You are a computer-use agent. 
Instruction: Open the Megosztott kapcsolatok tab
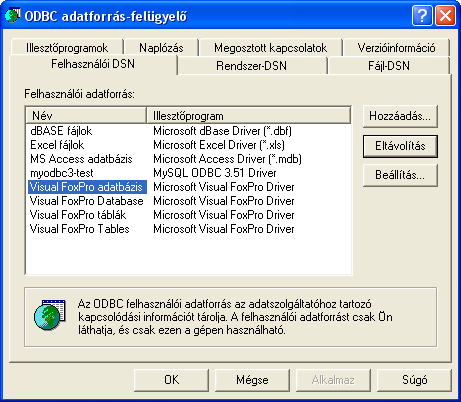click(270, 48)
